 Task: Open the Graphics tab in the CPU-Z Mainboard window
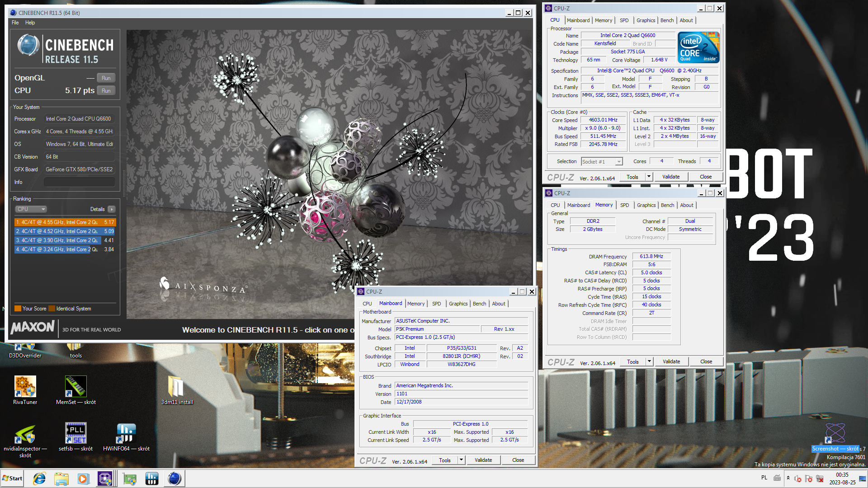tap(458, 304)
